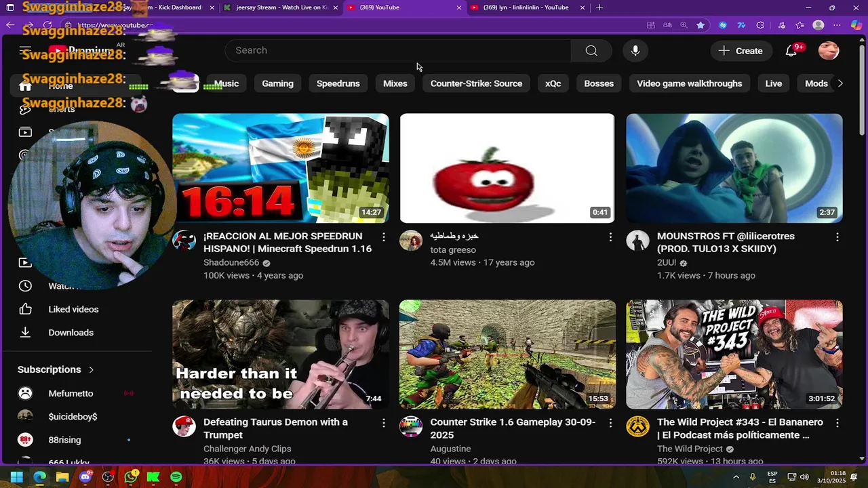The height and width of the screenshot is (488, 868).
Task: Select the Bosses category chip
Action: coord(599,83)
